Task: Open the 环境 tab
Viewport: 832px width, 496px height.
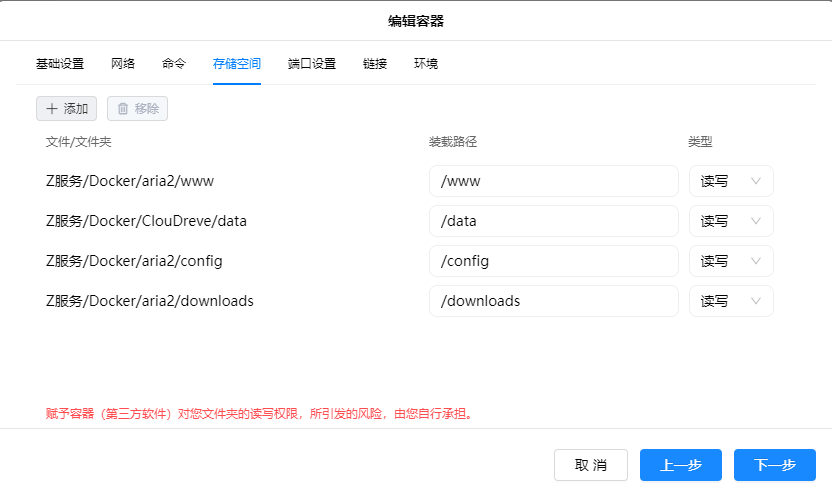Action: [426, 63]
